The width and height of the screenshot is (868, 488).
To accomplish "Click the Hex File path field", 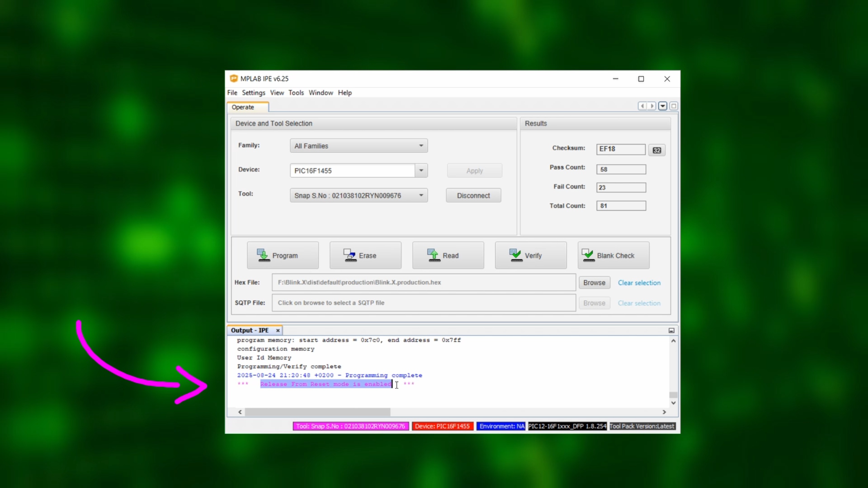I will (423, 282).
